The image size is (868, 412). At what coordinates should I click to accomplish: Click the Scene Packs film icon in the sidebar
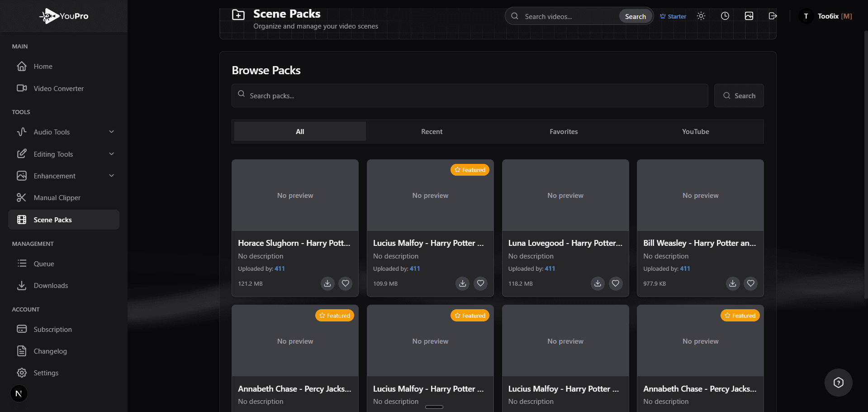tap(22, 220)
